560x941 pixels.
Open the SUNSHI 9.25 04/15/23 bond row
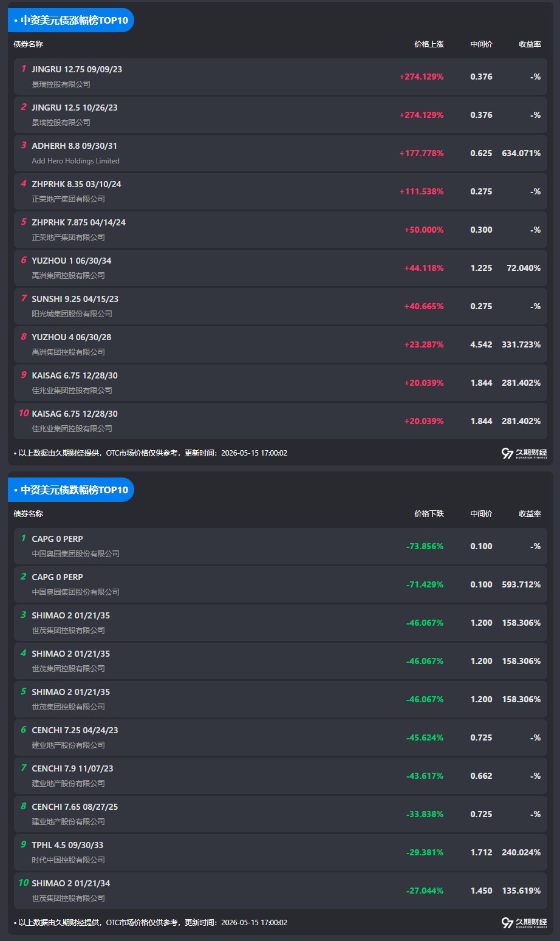click(x=281, y=306)
